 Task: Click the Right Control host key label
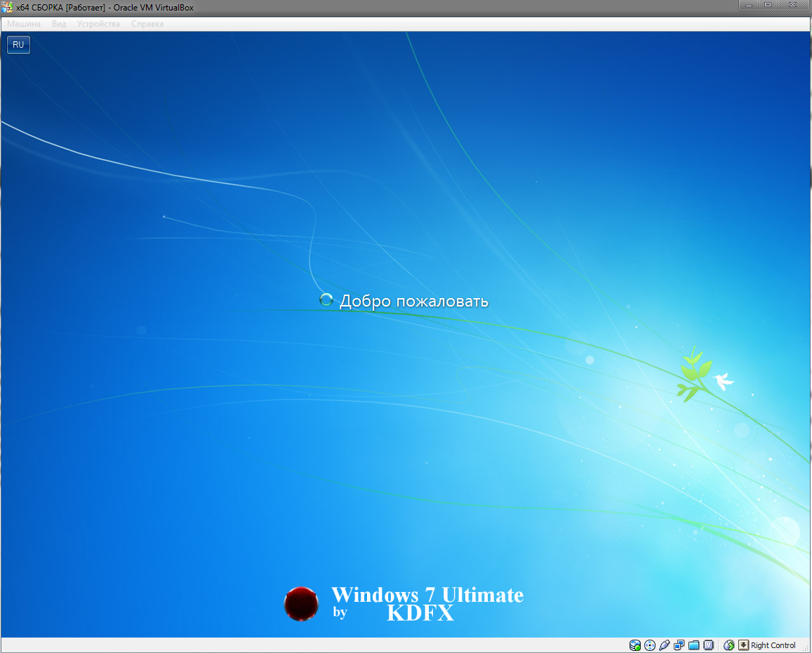(x=773, y=645)
